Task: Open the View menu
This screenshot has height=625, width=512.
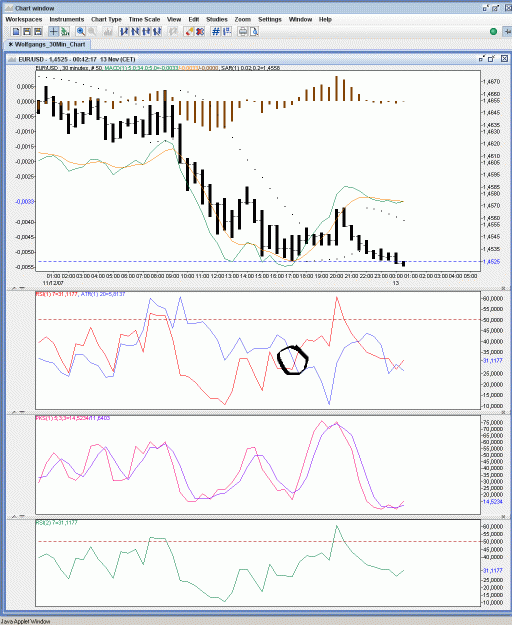Action: tap(174, 19)
